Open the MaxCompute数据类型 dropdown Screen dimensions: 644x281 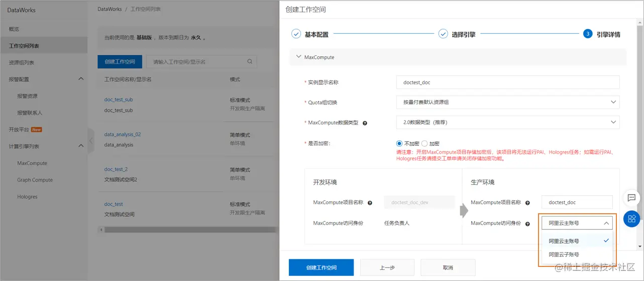coord(507,122)
